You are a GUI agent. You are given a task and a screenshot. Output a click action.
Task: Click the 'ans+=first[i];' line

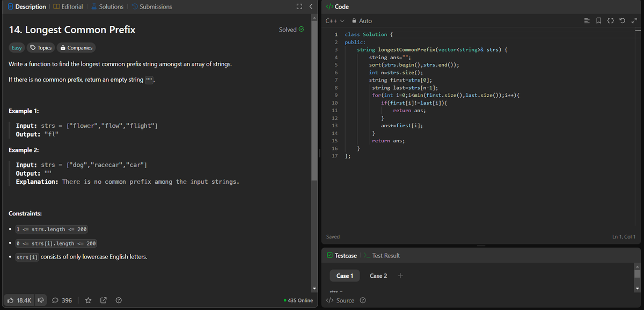401,125
